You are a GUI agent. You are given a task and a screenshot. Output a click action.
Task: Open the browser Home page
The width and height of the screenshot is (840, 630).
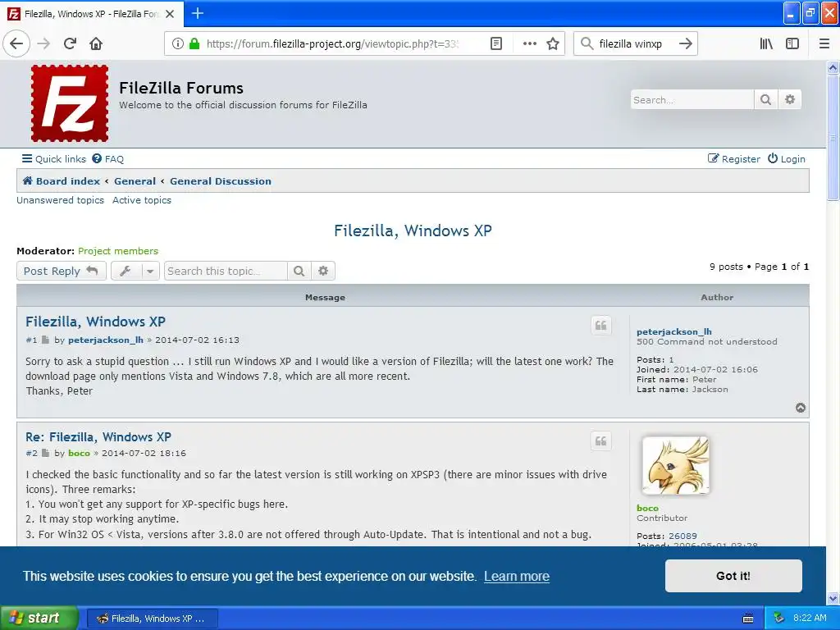96,43
